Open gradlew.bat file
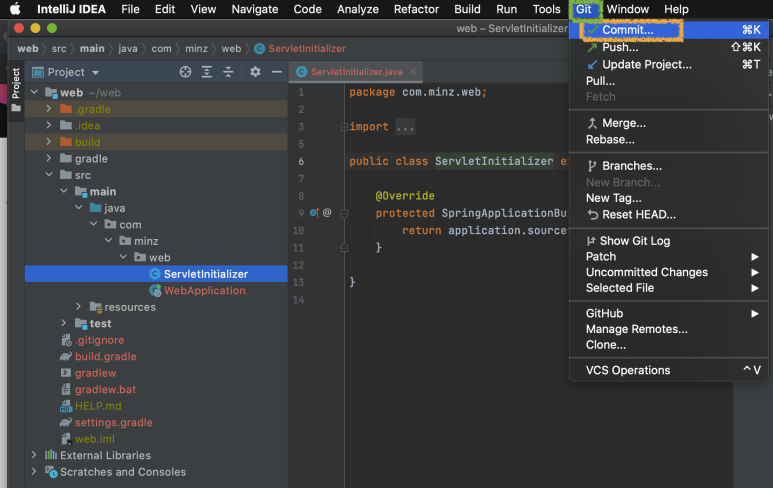The height and width of the screenshot is (488, 773). click(x=105, y=389)
